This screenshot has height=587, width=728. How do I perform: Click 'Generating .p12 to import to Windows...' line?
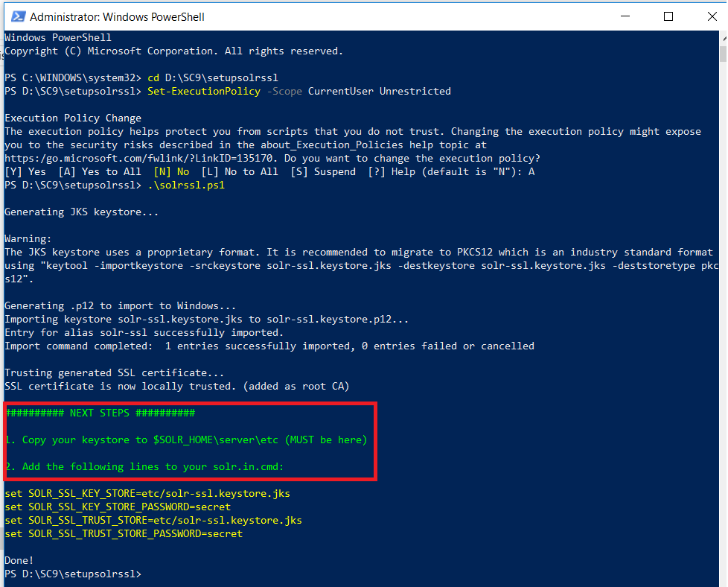pyautogui.click(x=121, y=306)
